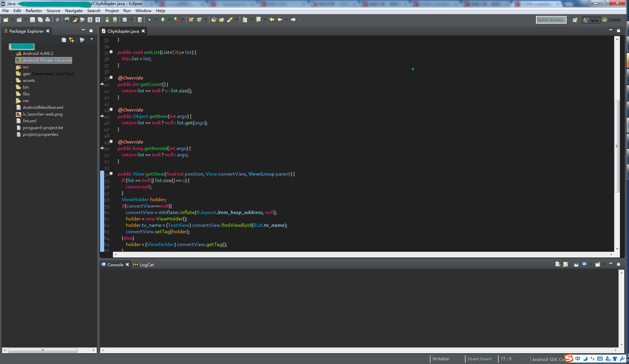Switch to the Java perspective
Screen dimensions: 629x364
coord(591,20)
